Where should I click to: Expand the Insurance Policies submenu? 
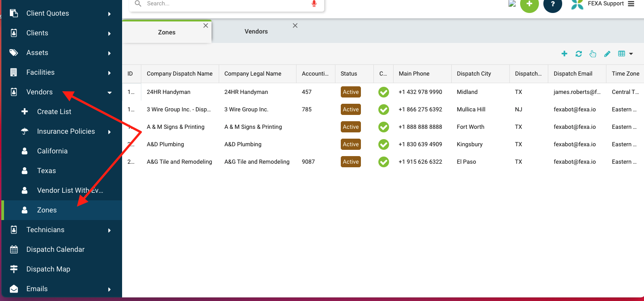tap(110, 131)
